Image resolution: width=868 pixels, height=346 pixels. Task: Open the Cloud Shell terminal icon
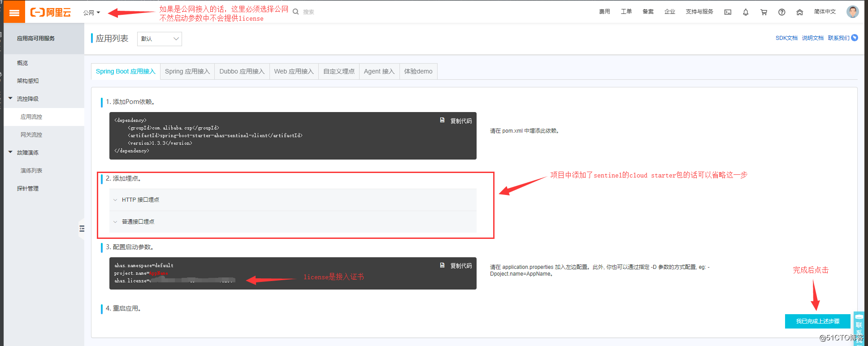pyautogui.click(x=728, y=12)
